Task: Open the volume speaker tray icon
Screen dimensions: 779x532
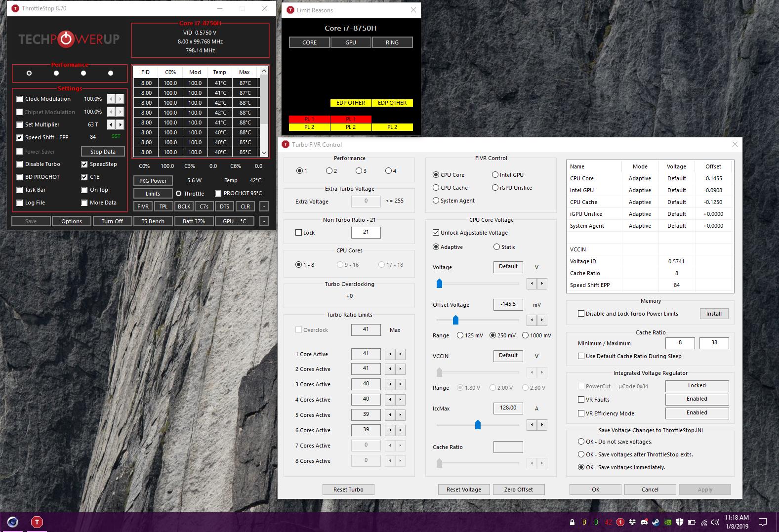Action: pyautogui.click(x=716, y=522)
